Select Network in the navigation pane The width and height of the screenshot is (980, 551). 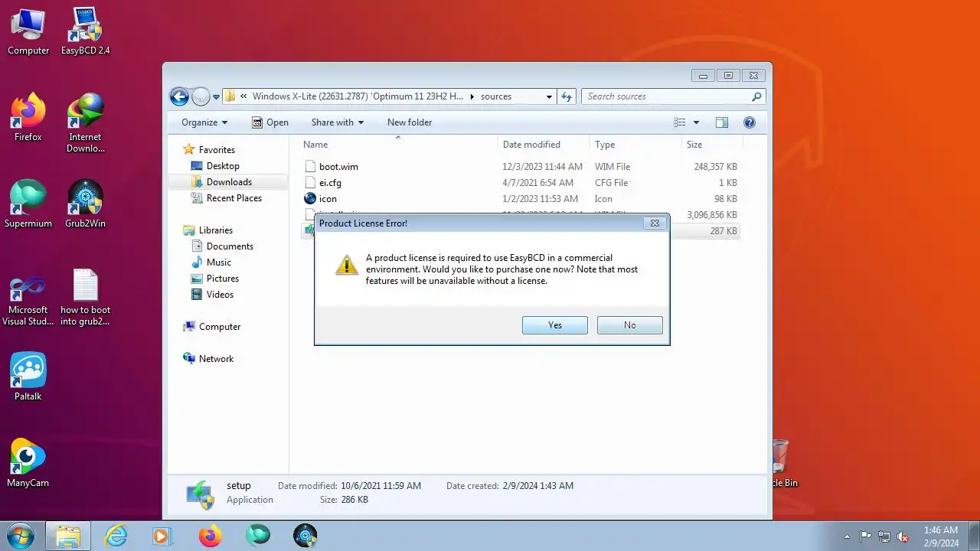tap(216, 359)
